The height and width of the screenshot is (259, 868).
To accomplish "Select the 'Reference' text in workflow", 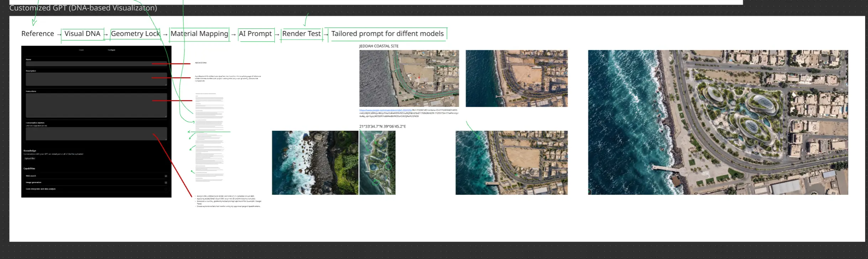I will click(38, 33).
